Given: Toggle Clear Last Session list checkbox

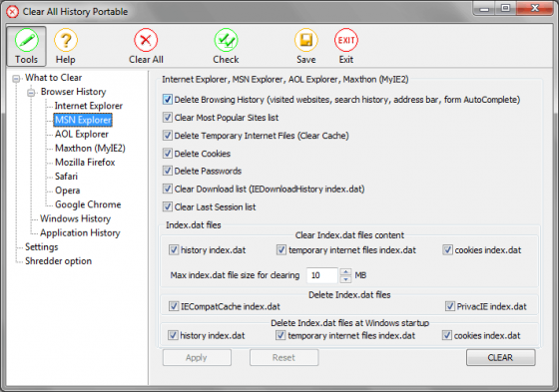Looking at the screenshot, I should pyautogui.click(x=168, y=206).
